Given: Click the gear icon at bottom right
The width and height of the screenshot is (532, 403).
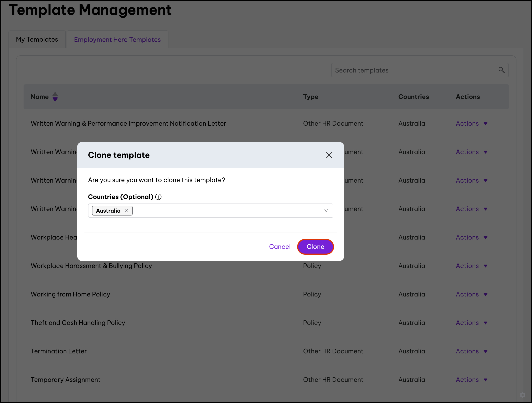Looking at the screenshot, I should (x=522, y=395).
